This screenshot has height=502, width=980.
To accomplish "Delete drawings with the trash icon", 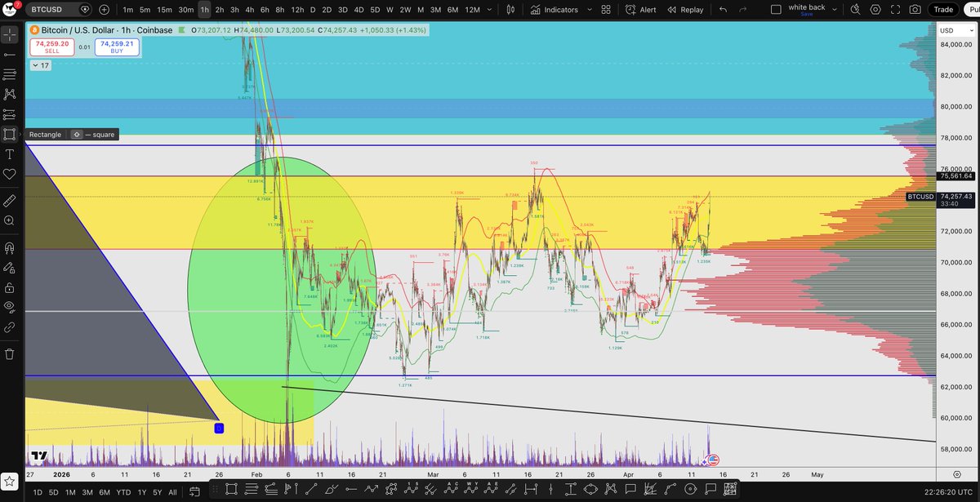I will 10,353.
